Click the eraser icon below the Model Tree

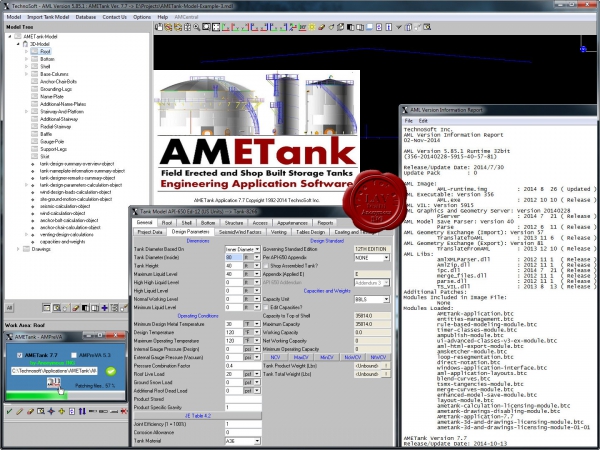pyautogui.click(x=75, y=308)
